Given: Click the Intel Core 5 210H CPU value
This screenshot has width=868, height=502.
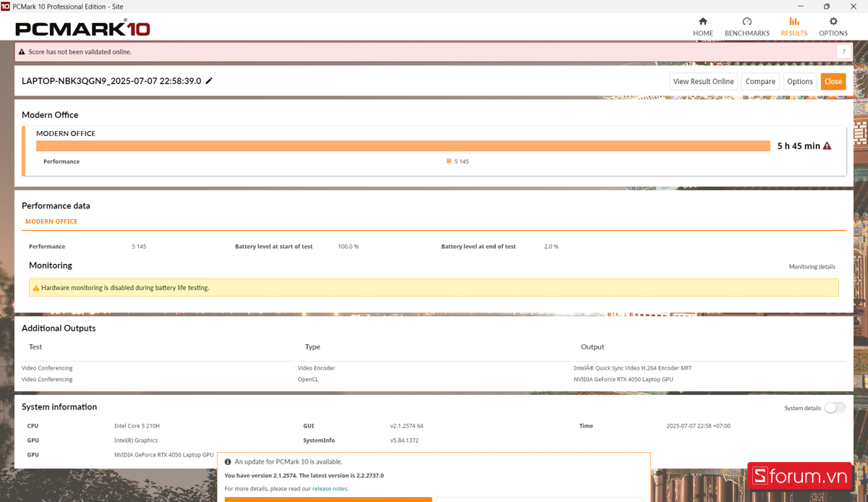Looking at the screenshot, I should click(137, 426).
